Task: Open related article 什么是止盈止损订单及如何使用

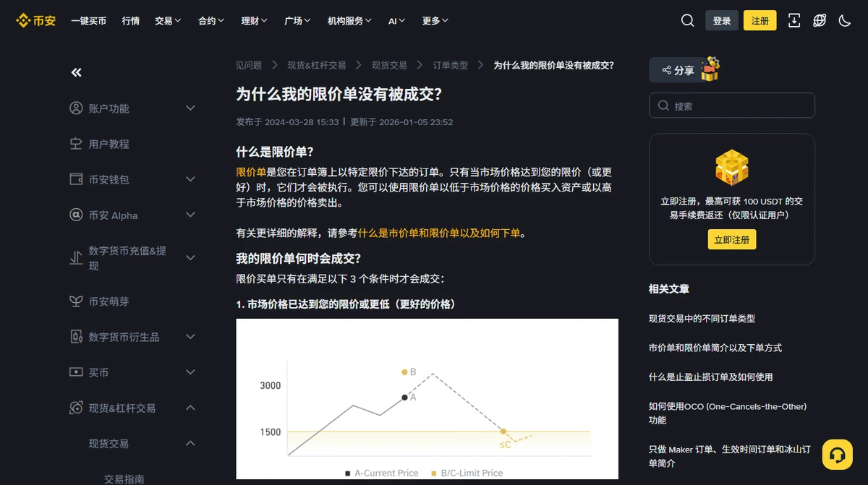Action: (x=710, y=377)
